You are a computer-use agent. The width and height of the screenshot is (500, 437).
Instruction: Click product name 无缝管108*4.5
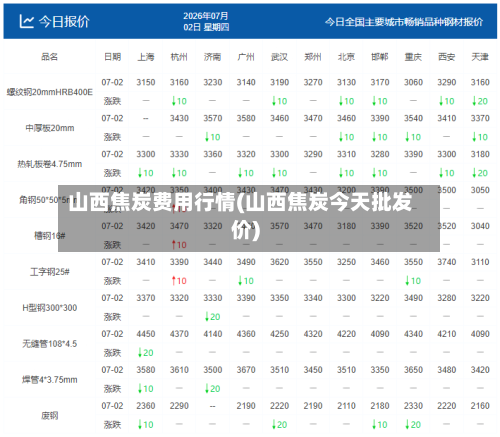coord(50,344)
